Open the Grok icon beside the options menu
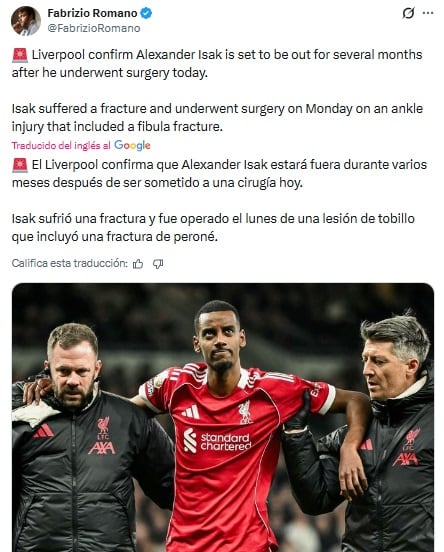 (408, 13)
